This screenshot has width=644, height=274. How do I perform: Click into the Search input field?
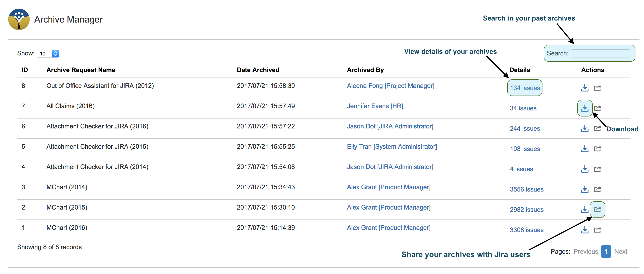(x=600, y=53)
